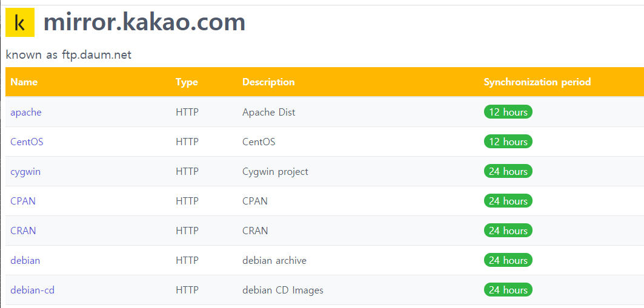Click the Description column header
Viewport: 644px width, 308px height.
tap(268, 82)
